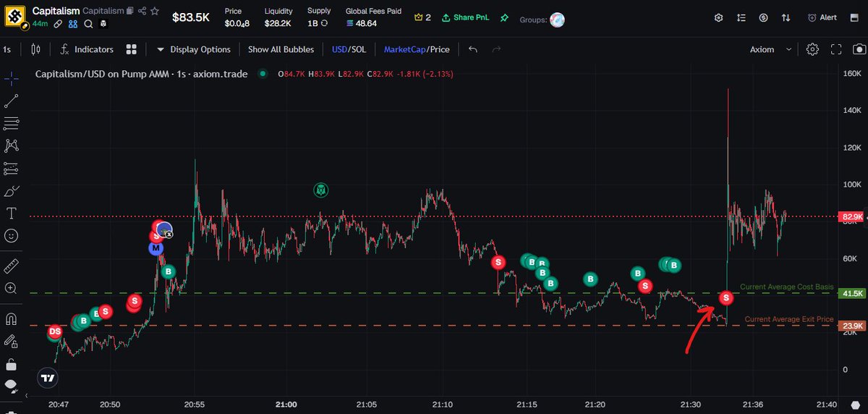Set a price Alert

821,17
